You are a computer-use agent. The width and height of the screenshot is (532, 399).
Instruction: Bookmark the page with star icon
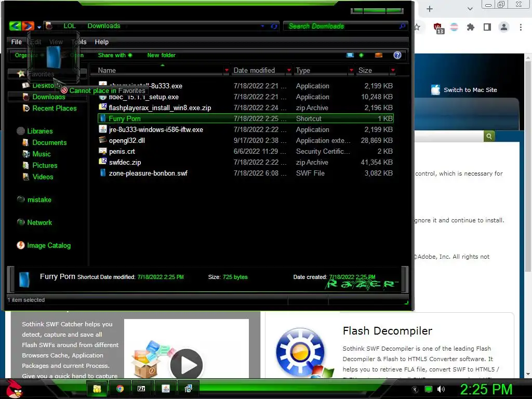tap(418, 27)
